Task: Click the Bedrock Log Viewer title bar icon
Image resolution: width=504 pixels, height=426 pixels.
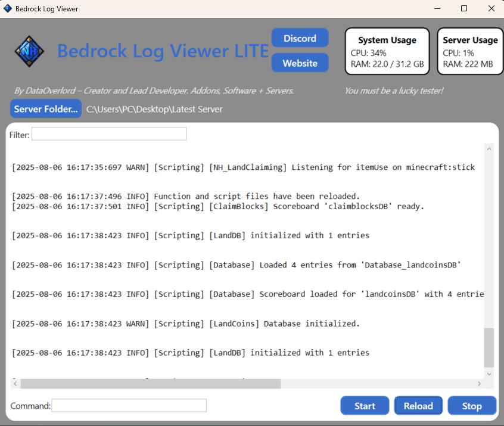Action: coord(7,8)
